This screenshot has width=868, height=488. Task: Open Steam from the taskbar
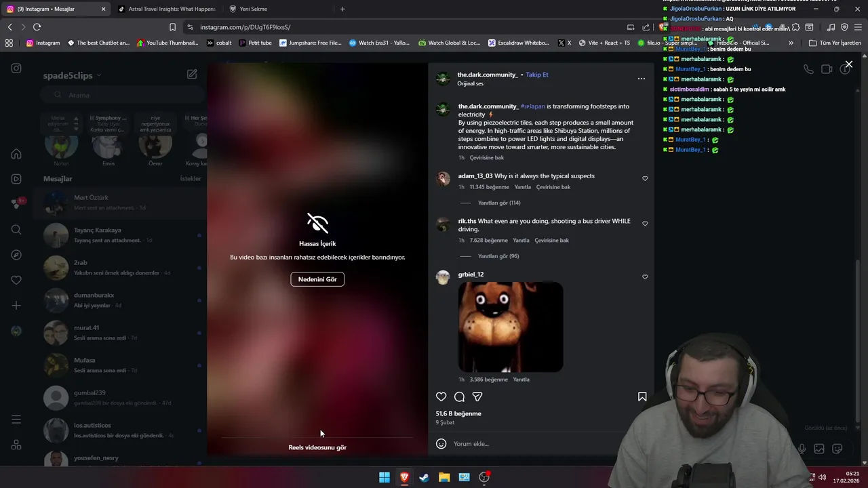(x=424, y=477)
